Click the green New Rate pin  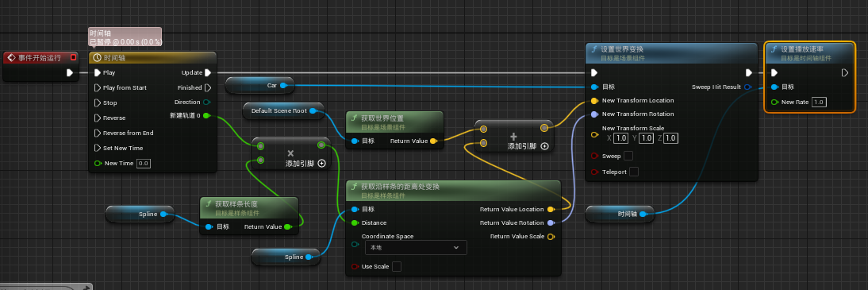[774, 102]
